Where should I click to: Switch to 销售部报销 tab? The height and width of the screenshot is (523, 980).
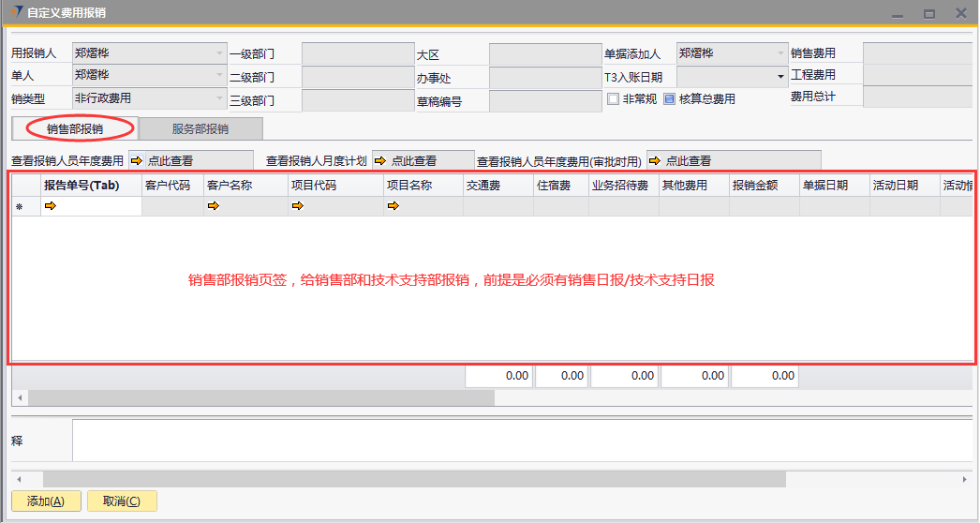point(75,128)
